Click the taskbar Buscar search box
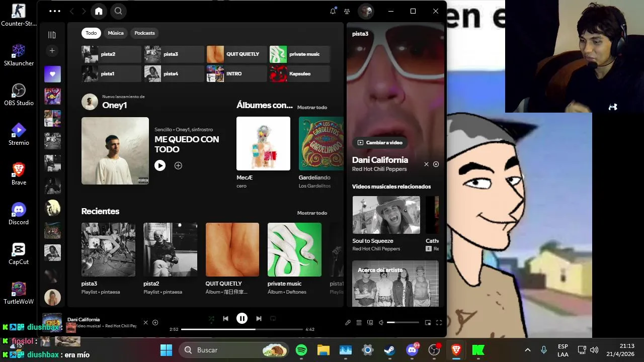The width and height of the screenshot is (644, 362). tap(235, 350)
